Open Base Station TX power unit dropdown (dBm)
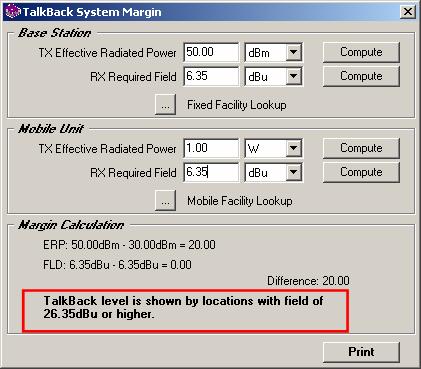 pyautogui.click(x=294, y=52)
